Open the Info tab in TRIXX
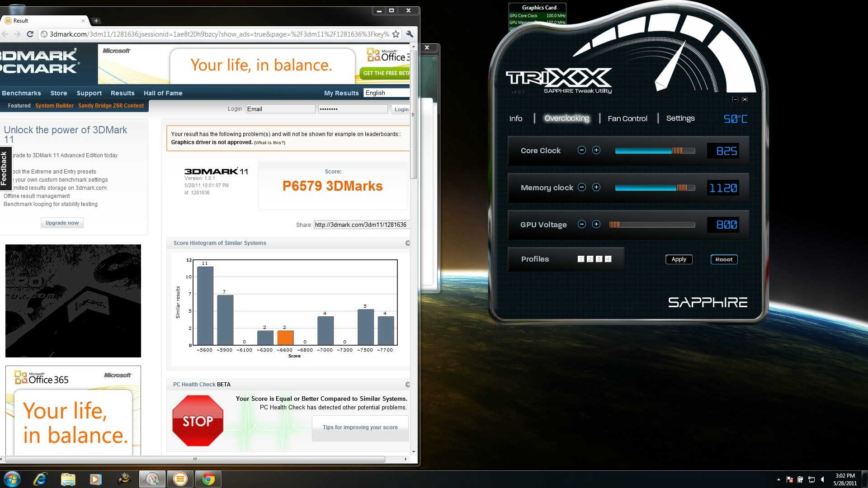This screenshot has height=488, width=868. pos(515,118)
